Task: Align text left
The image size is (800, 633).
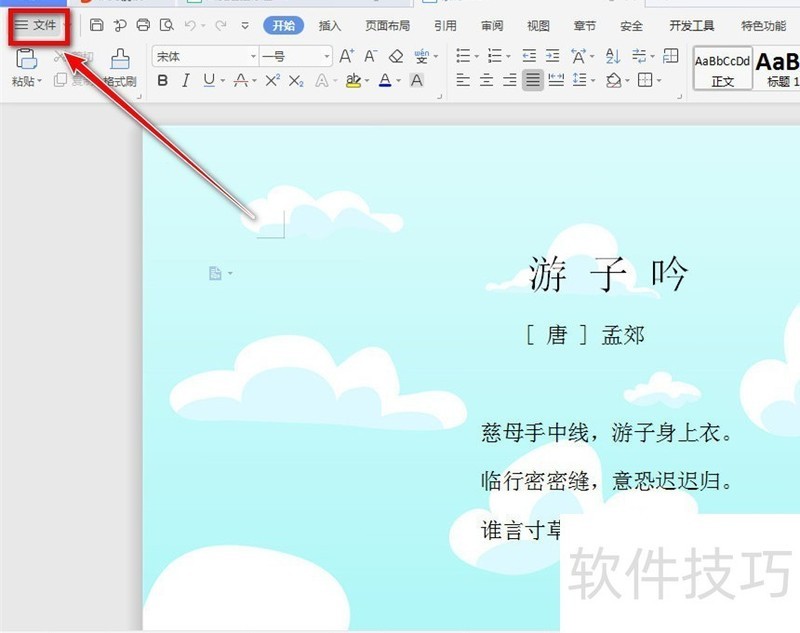Action: [463, 80]
